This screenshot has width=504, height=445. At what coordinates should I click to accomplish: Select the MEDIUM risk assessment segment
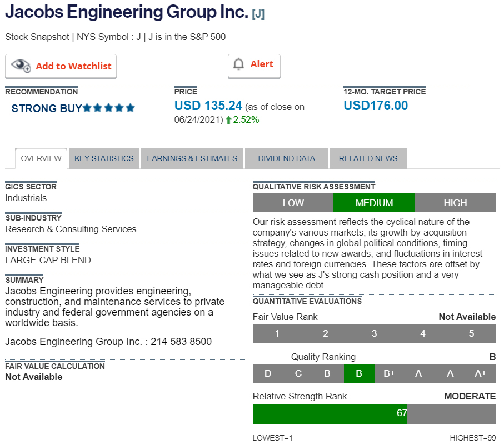click(374, 203)
